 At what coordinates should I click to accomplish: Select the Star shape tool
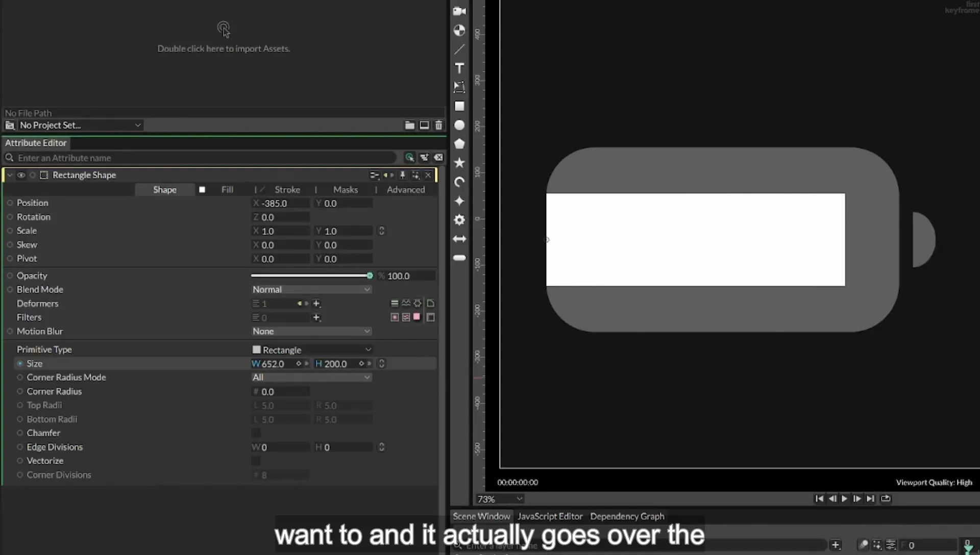pos(459,163)
